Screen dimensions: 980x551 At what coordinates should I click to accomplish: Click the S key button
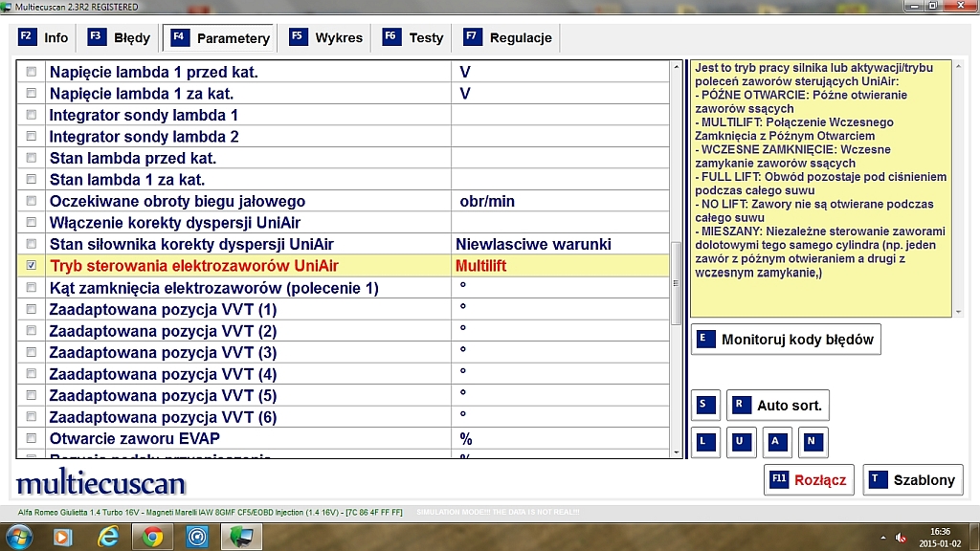coord(706,405)
